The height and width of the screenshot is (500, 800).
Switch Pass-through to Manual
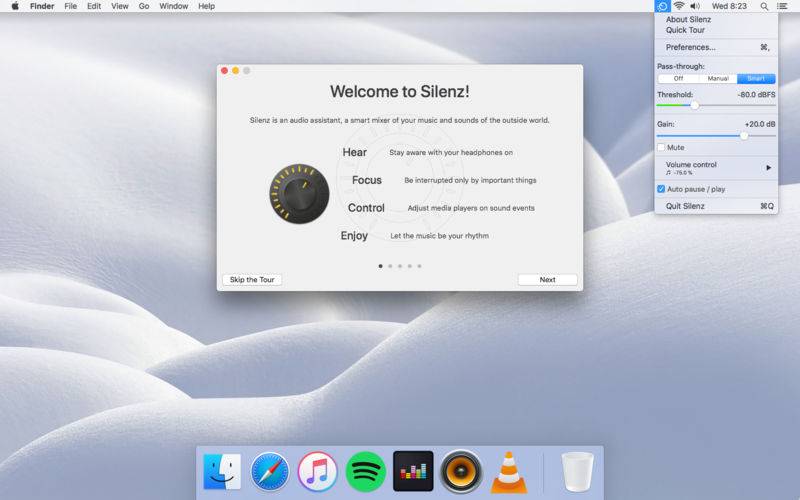point(717,78)
